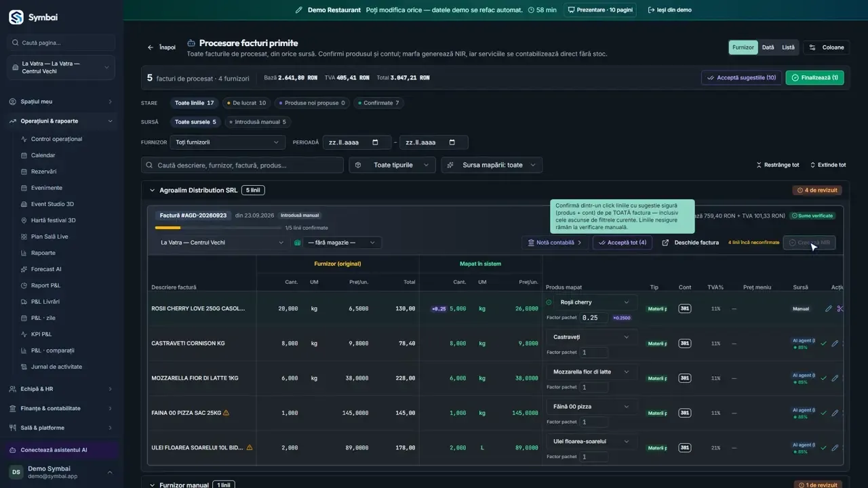
Task: Open Event Studio 3D page
Action: point(52,204)
